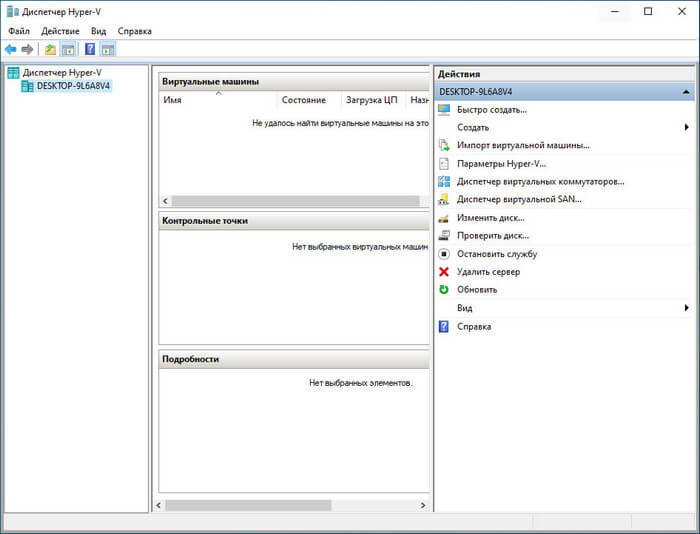Sort by the Состояние column header
Screen dimensions: 700x534
304,100
